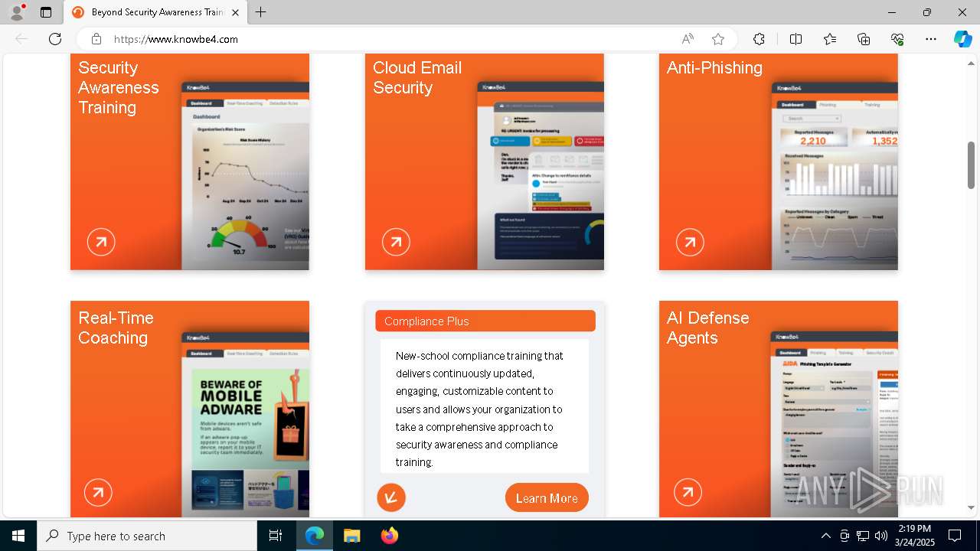Open network status tray icon
Image resolution: width=980 pixels, height=551 pixels.
[x=863, y=536]
